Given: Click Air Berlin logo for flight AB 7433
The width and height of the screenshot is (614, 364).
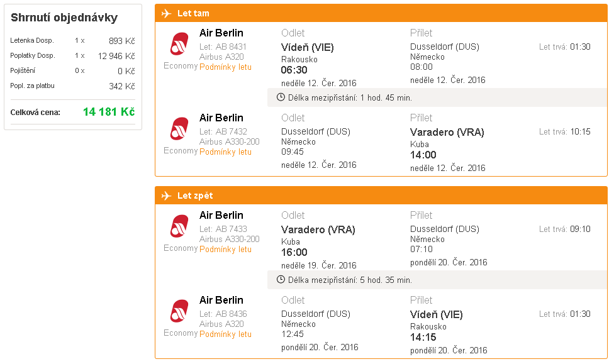Looking at the screenshot, I should [179, 226].
